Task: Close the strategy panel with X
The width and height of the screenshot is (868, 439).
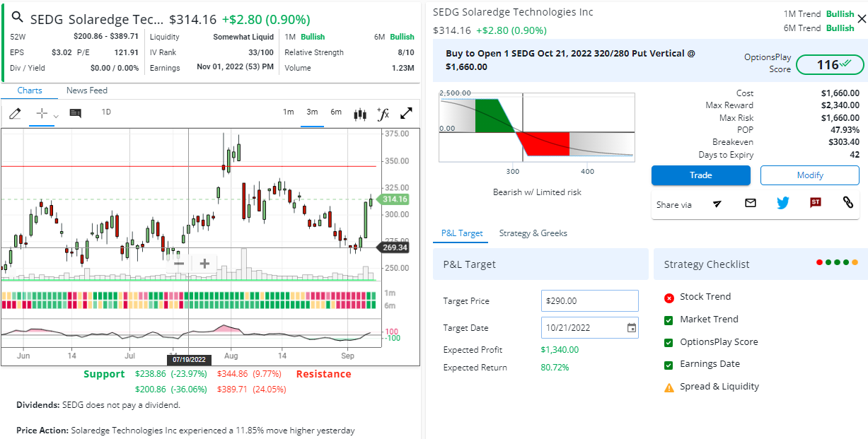Action: 861,20
